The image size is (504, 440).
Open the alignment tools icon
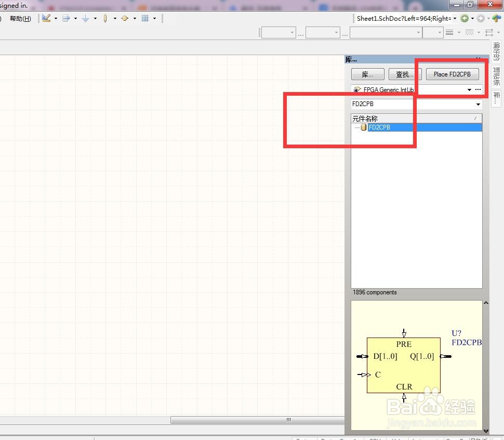click(x=66, y=18)
